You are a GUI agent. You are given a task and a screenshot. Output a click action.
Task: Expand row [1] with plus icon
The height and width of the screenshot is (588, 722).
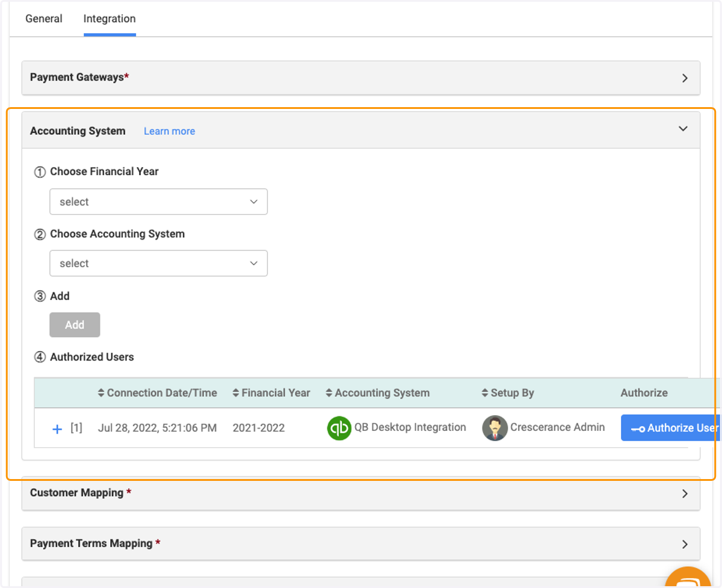coord(57,429)
